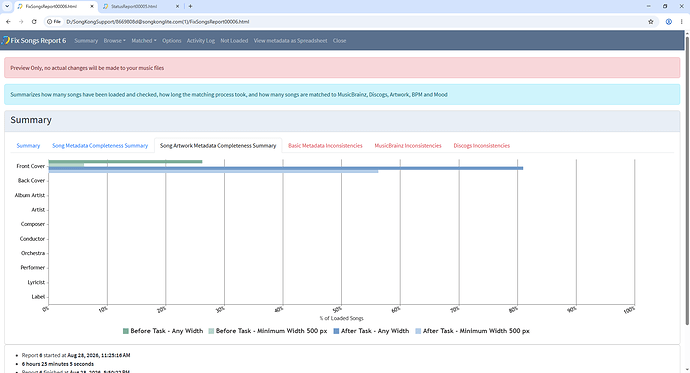The height and width of the screenshot is (373, 690).
Task: Open MusicBrainz Inconsistencies tab
Action: (x=408, y=146)
